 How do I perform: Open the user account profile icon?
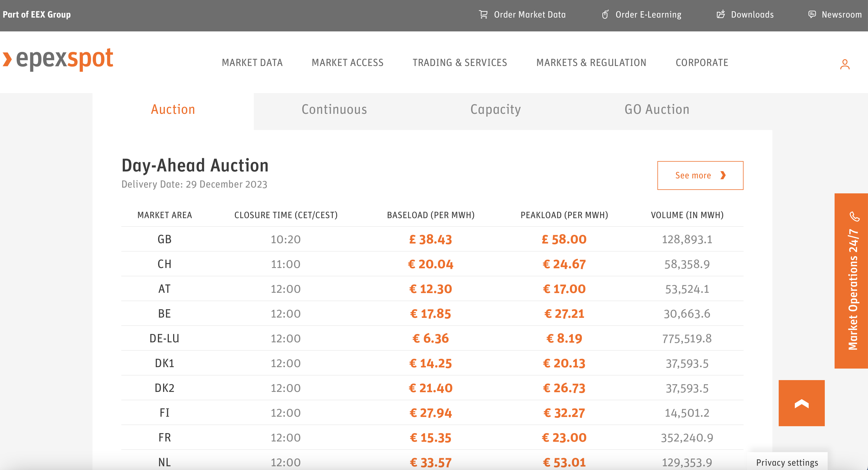click(x=845, y=64)
